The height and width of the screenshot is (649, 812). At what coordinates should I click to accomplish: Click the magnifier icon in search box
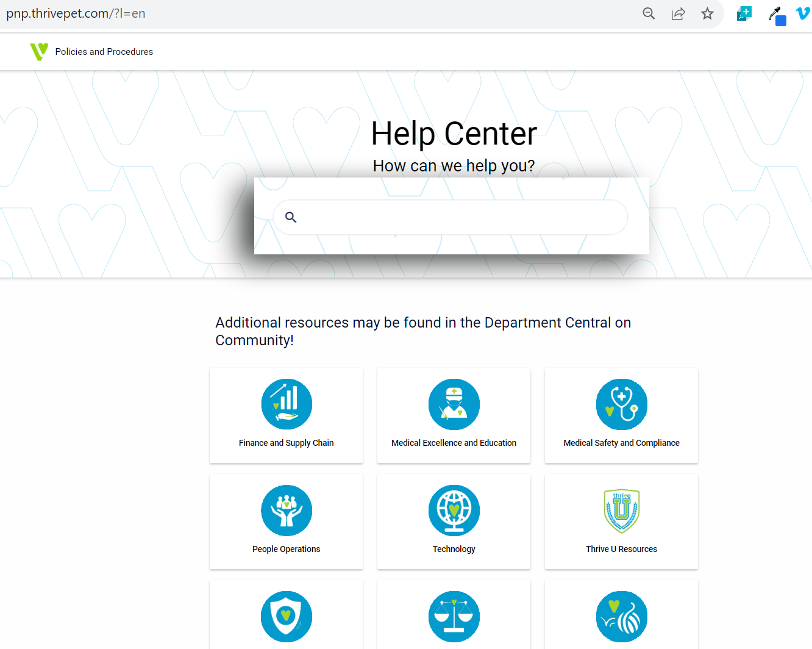coord(291,217)
